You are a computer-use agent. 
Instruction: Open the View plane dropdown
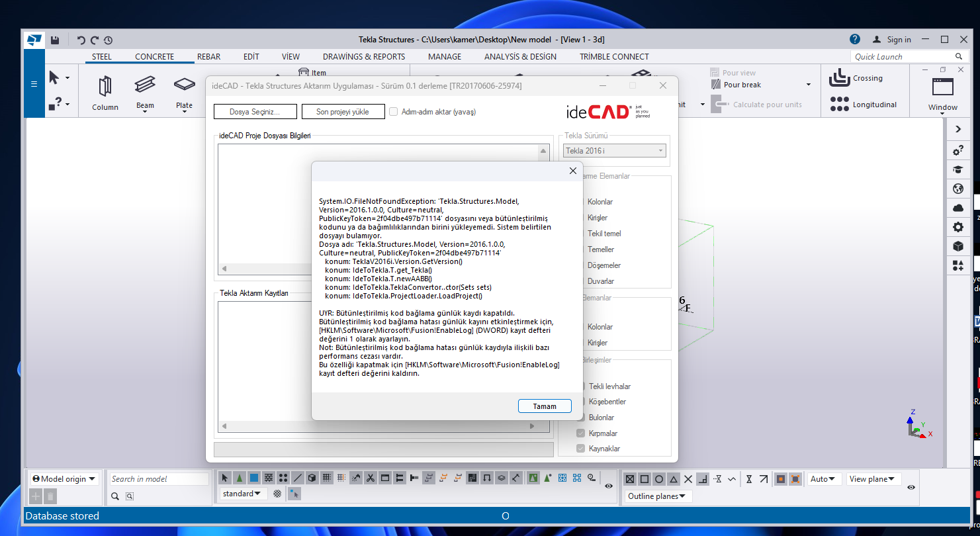click(873, 479)
